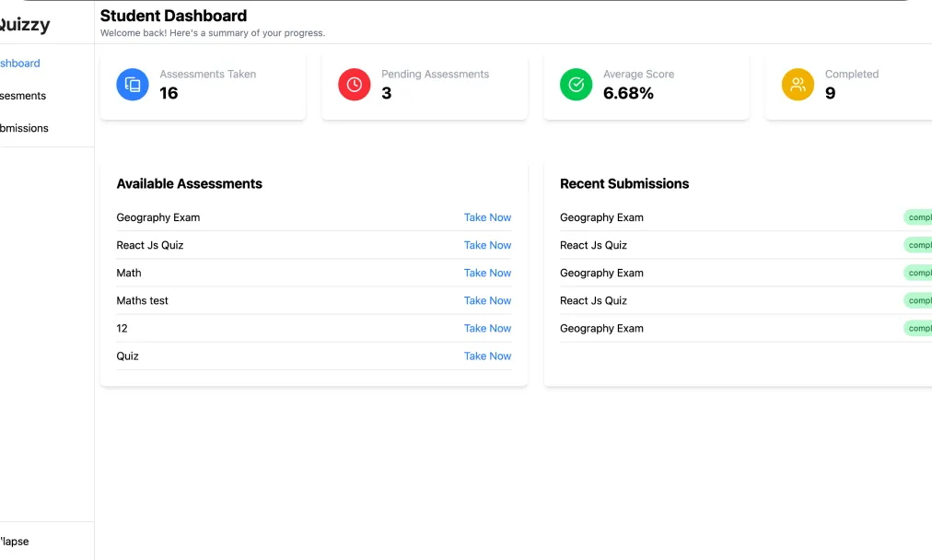Click the red clock Pending Assessments icon
The image size is (932, 560).
coord(355,85)
